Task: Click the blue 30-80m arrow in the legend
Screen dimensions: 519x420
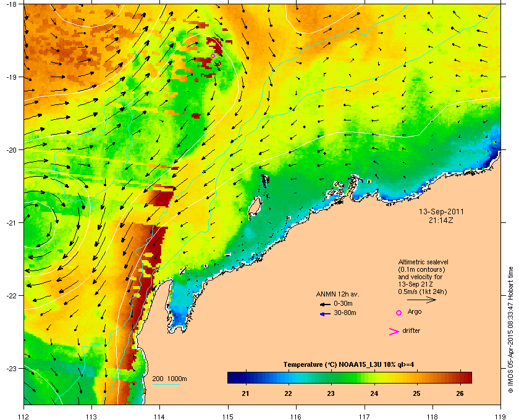Action: [x=325, y=314]
